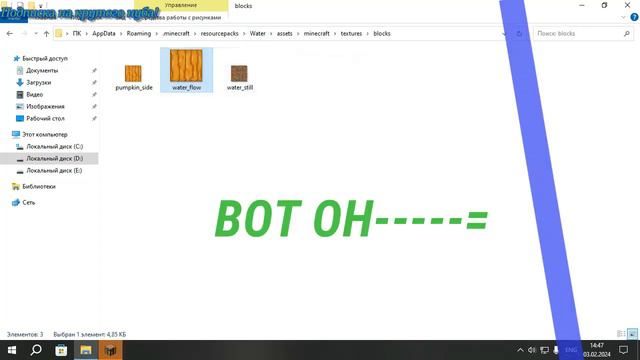Click the Рабочий стол pin icon

(x=94, y=118)
